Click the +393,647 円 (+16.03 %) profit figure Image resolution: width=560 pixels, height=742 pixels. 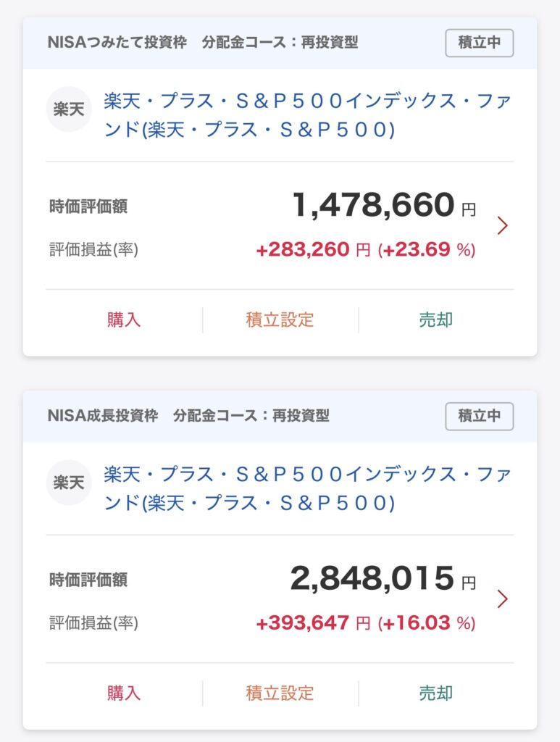366,623
